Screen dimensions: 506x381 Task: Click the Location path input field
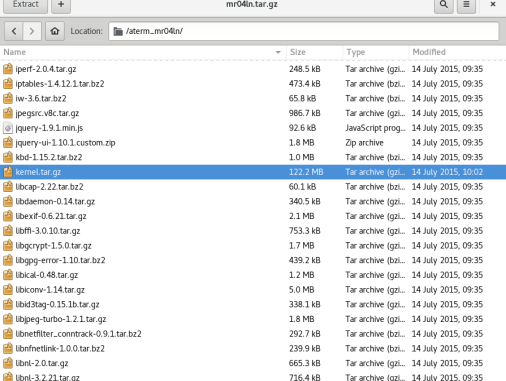pyautogui.click(x=304, y=31)
